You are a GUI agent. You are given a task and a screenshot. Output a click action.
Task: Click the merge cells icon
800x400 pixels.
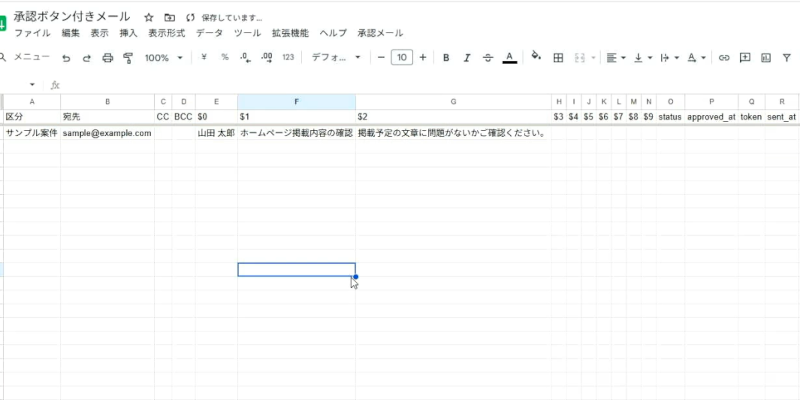coord(580,58)
